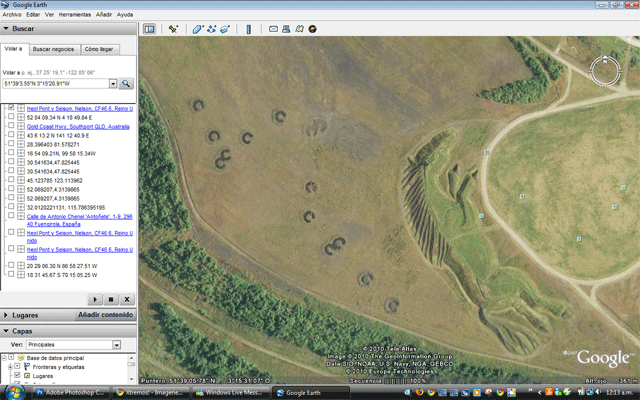Click the print icon in toolbar
Screen dimensions: 640x400
click(x=286, y=29)
